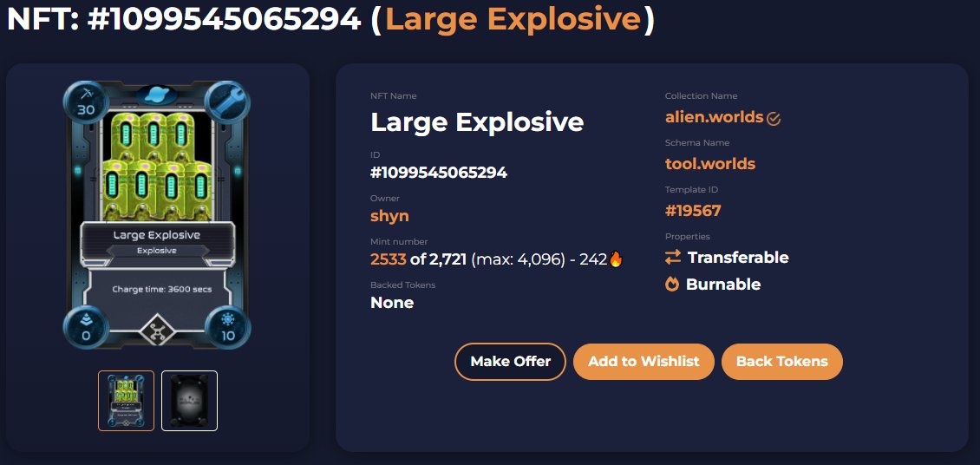Viewport: 980px width, 465px height.
Task: Open the alien.worlds collection link
Action: (x=714, y=117)
